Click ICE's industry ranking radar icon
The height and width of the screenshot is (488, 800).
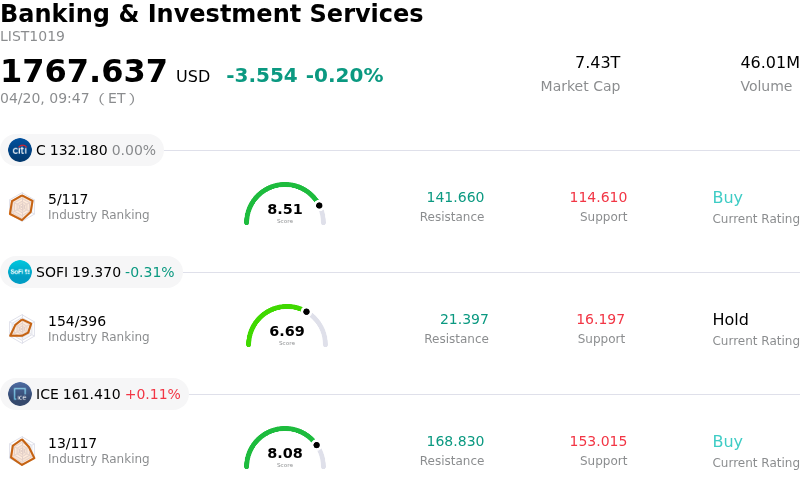[x=21, y=451]
